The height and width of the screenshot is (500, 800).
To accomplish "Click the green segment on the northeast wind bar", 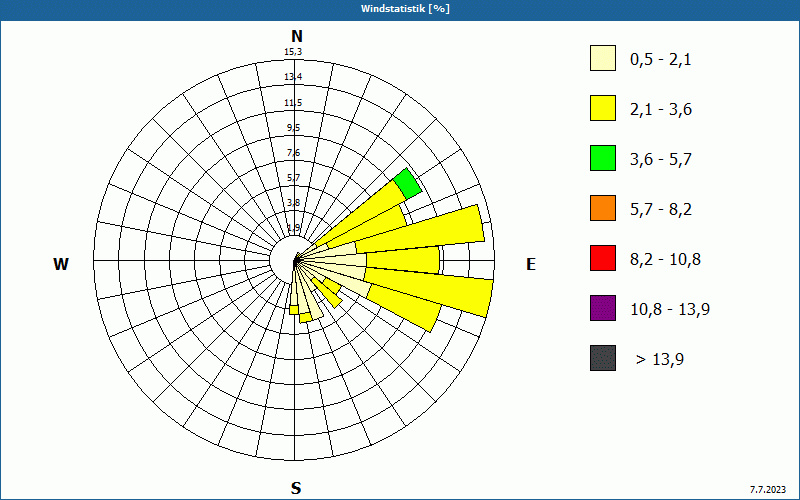I will (408, 184).
